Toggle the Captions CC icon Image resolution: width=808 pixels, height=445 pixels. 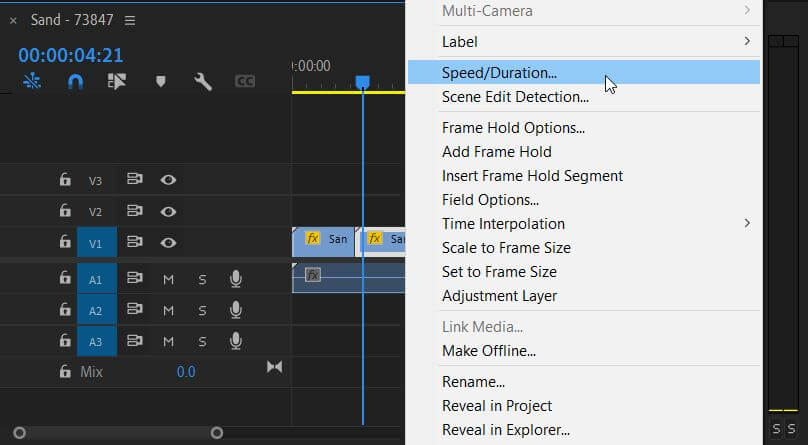point(245,82)
